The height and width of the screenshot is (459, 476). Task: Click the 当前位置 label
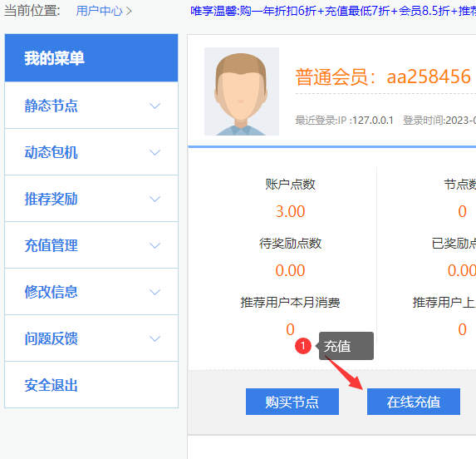click(x=32, y=11)
